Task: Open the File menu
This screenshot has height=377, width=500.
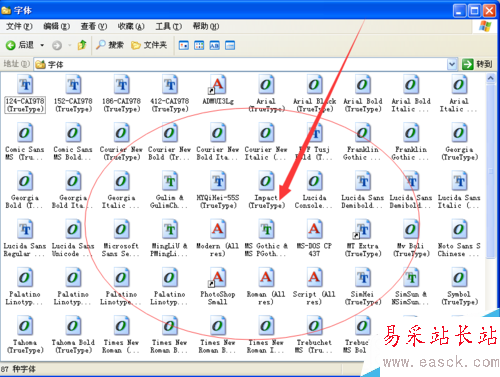Action: click(x=19, y=26)
